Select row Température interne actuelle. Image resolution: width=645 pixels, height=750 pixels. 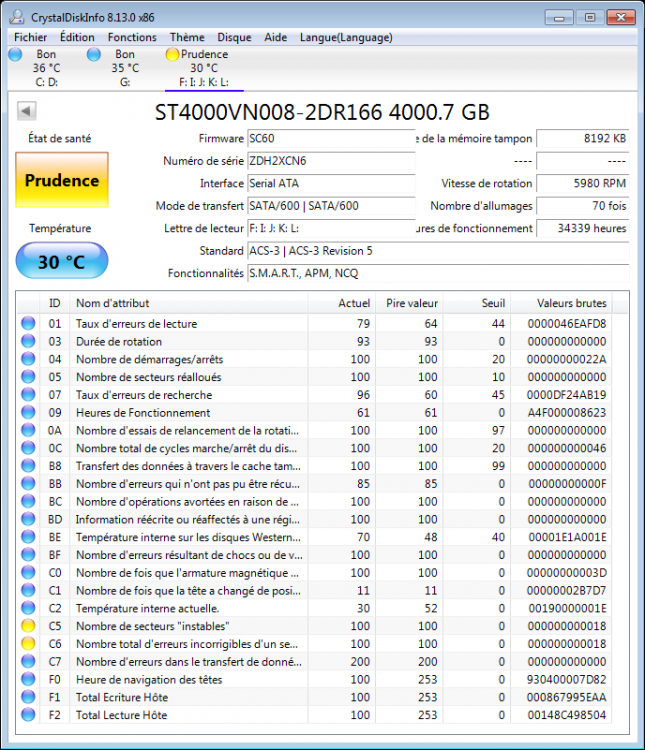[x=315, y=608]
